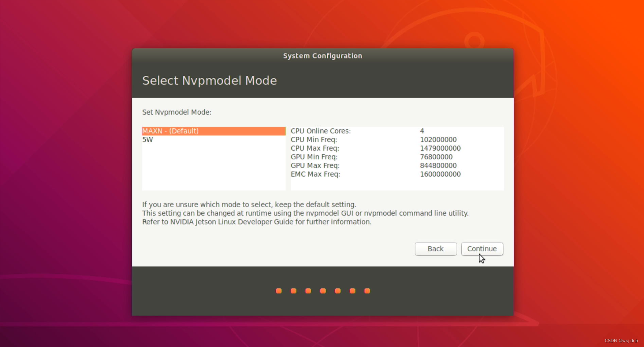This screenshot has height=347, width=644.
Task: Open the specifications panel for MAXN
Action: [397, 158]
